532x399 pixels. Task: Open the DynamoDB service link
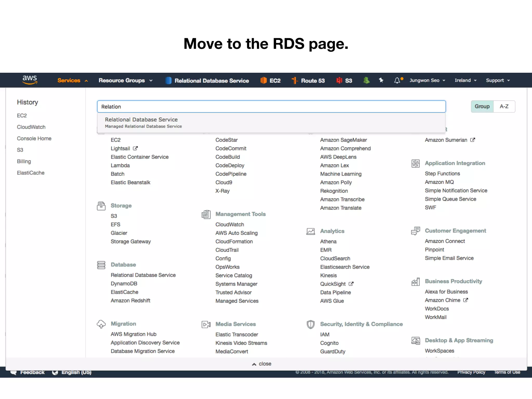124,284
